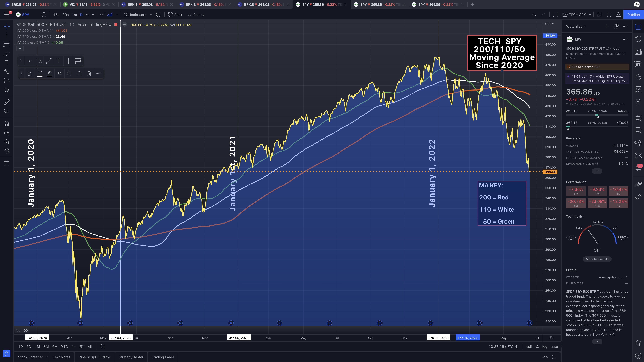Click the More technicals button
Viewport: 644px width, 362px height.
(597, 259)
